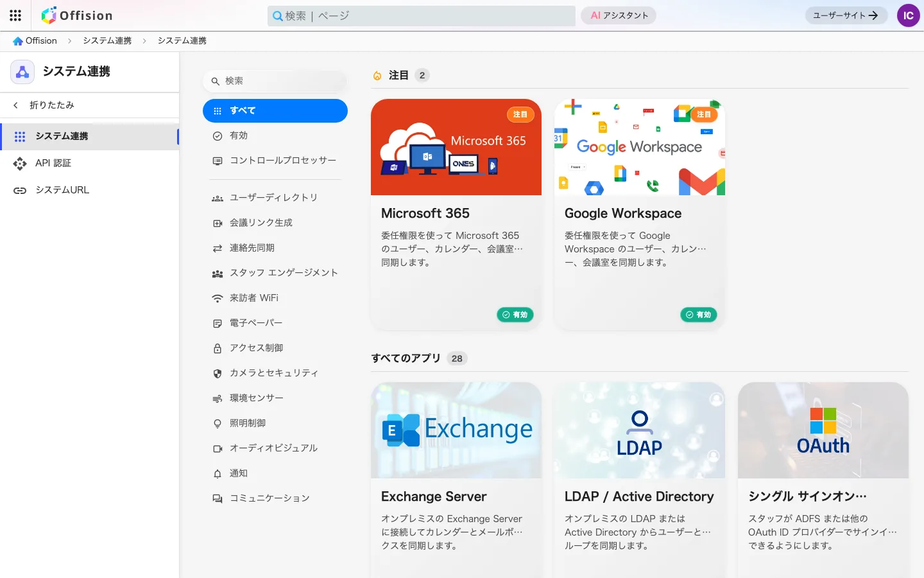Click the LDAP / Active Directory title
This screenshot has width=924, height=578.
(x=639, y=496)
